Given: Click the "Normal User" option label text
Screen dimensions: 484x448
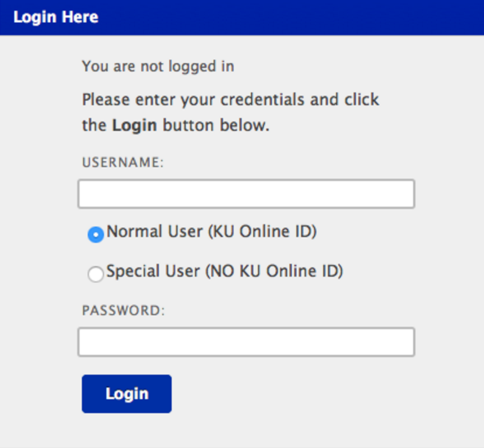Looking at the screenshot, I should click(x=155, y=232).
